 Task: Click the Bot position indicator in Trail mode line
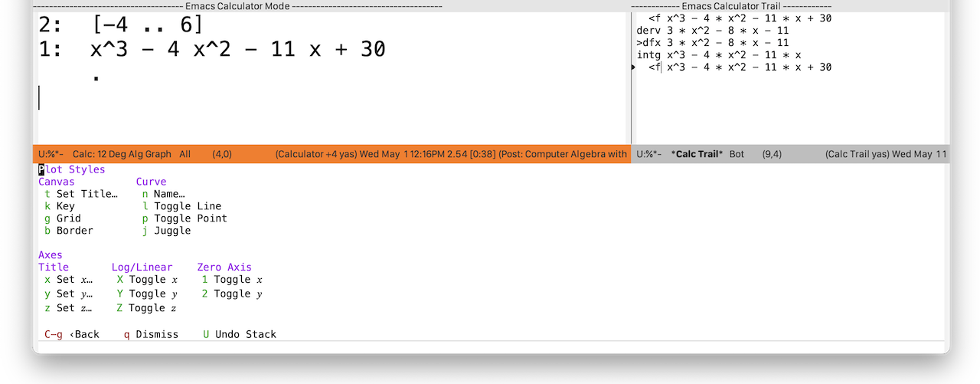pyautogui.click(x=737, y=154)
